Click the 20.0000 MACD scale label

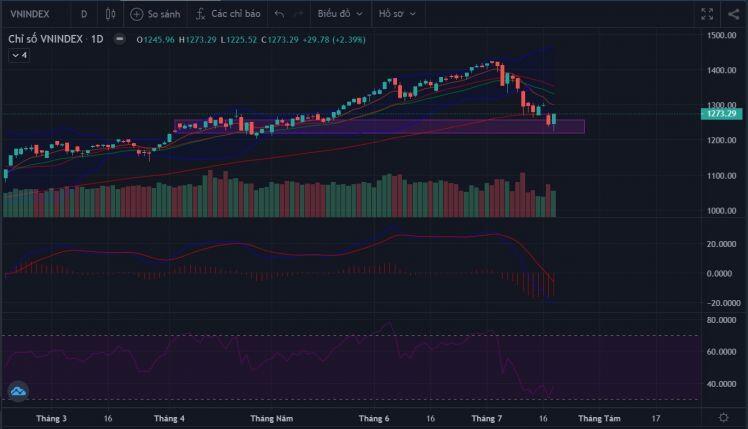[x=721, y=244]
